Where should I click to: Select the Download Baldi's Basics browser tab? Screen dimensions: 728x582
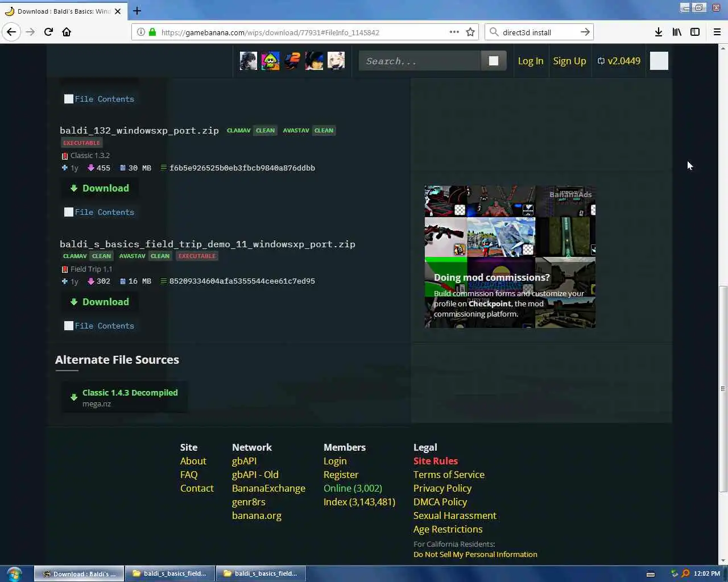[64, 11]
